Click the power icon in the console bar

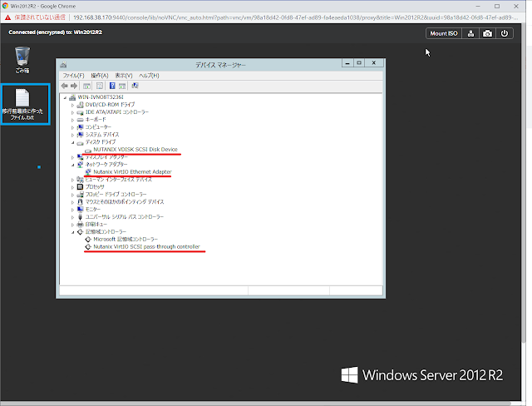[505, 33]
